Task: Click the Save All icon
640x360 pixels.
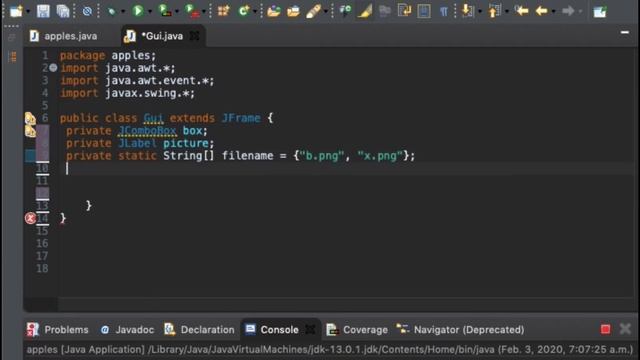Action: (62, 11)
